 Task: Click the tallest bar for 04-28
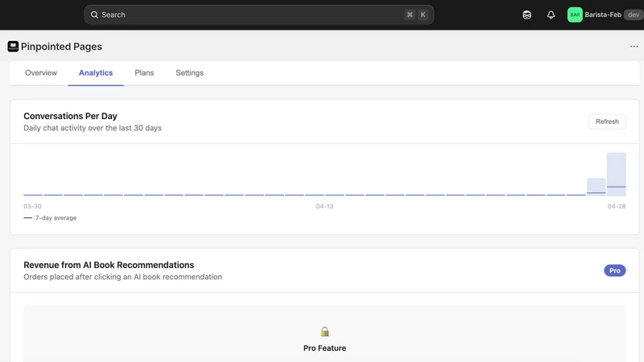tap(616, 174)
